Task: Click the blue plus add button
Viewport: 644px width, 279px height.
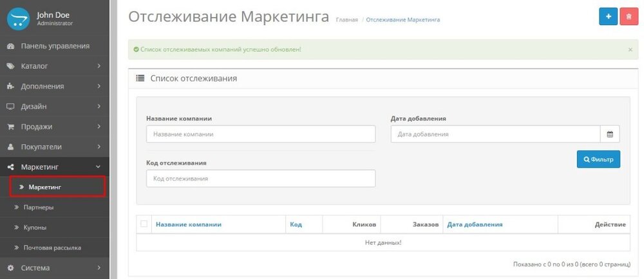Action: pyautogui.click(x=608, y=17)
